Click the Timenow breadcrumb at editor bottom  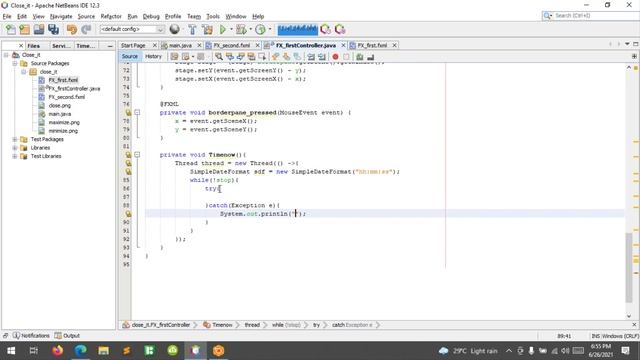(222, 325)
